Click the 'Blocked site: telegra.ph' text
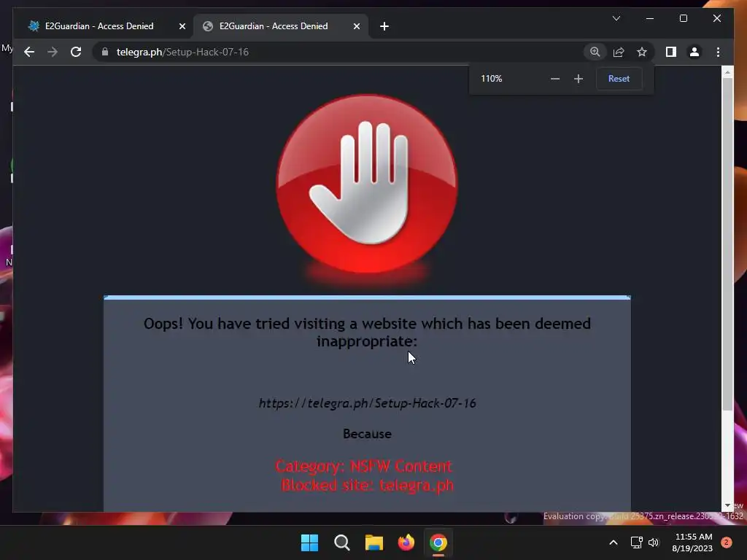This screenshot has width=747, height=560. click(x=368, y=485)
